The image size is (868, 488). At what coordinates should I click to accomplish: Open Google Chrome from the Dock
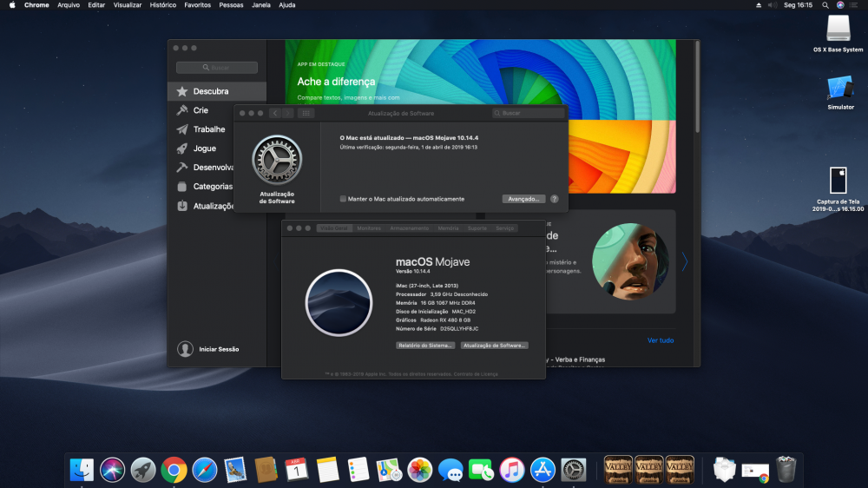coord(174,470)
